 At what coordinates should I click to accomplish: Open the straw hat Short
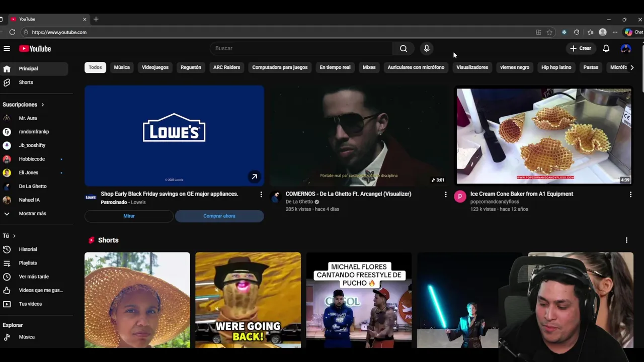point(137,300)
